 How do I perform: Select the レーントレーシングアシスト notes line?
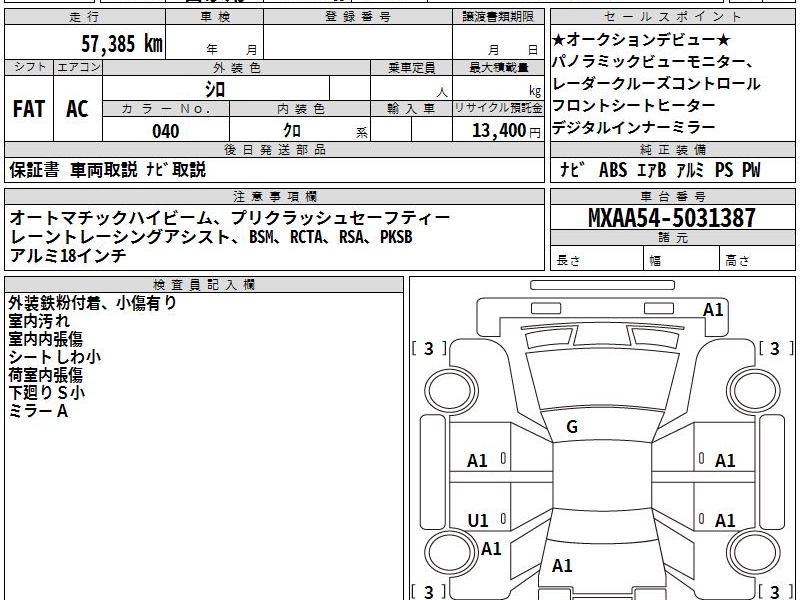tap(211, 237)
